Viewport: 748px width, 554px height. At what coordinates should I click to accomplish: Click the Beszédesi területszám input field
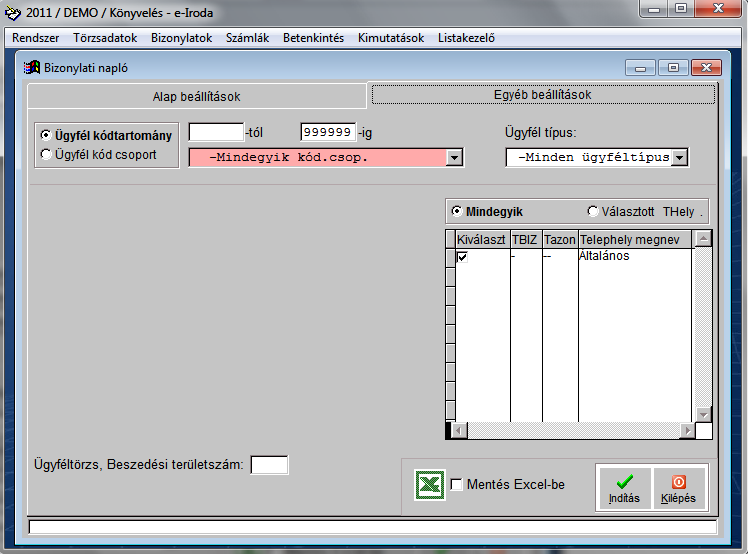[x=269, y=464]
